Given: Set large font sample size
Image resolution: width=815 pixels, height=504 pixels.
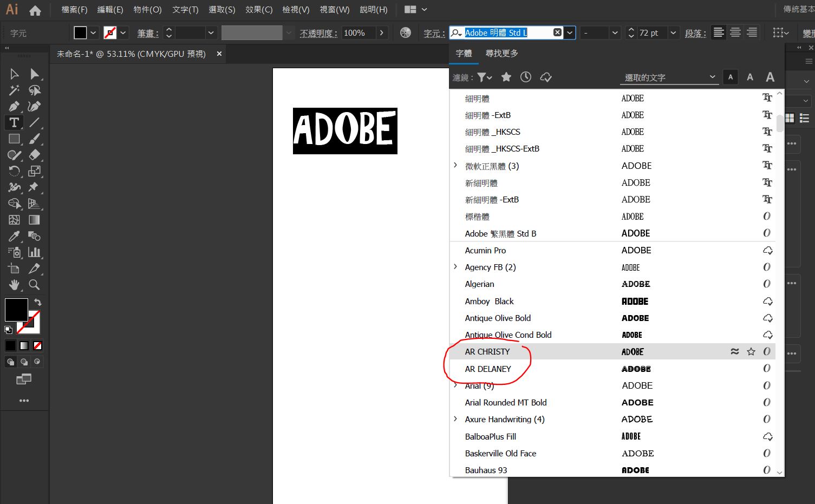Looking at the screenshot, I should click(770, 77).
